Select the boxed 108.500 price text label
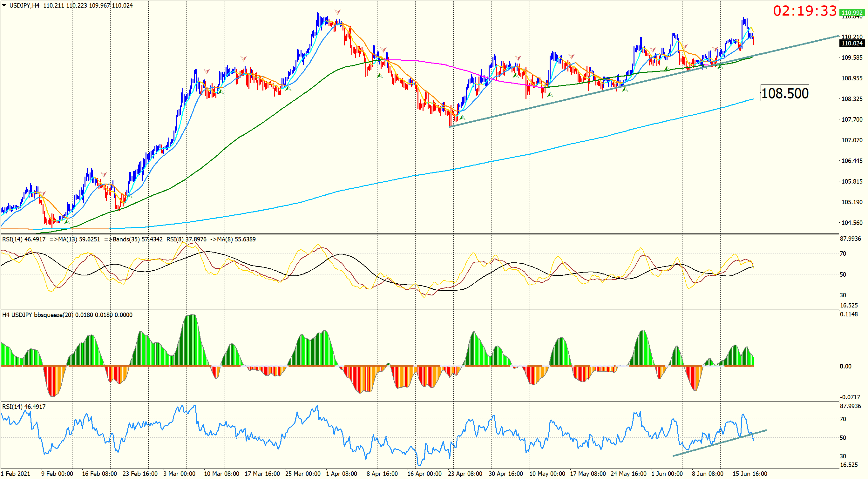The image size is (868, 479). [x=784, y=93]
